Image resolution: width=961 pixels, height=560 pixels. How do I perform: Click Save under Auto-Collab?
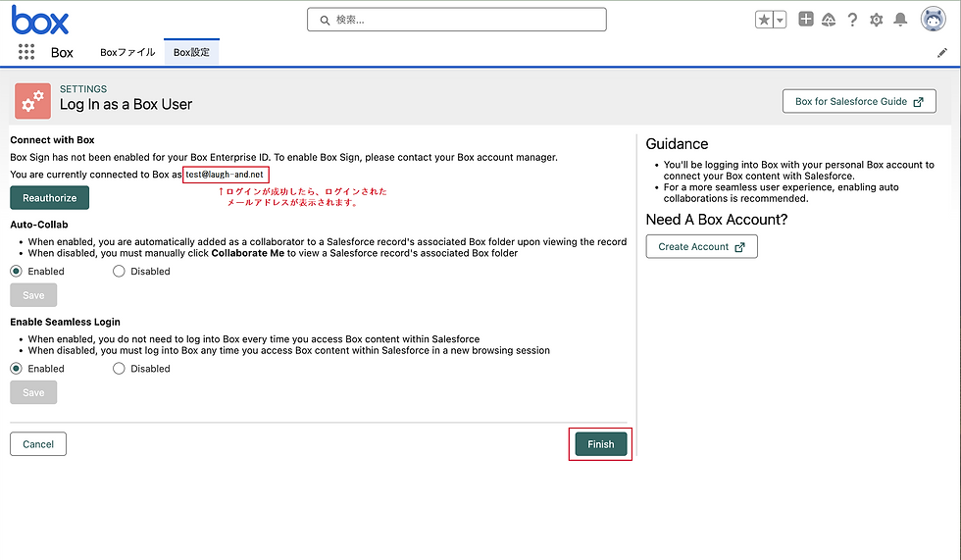pyautogui.click(x=33, y=295)
